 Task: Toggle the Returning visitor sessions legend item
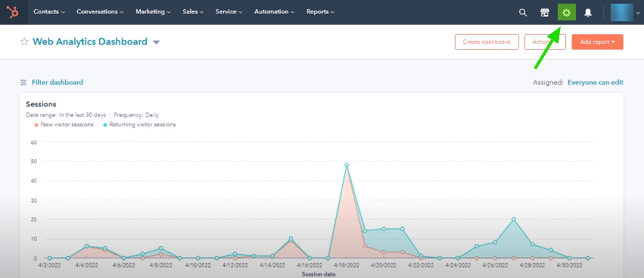coord(140,125)
